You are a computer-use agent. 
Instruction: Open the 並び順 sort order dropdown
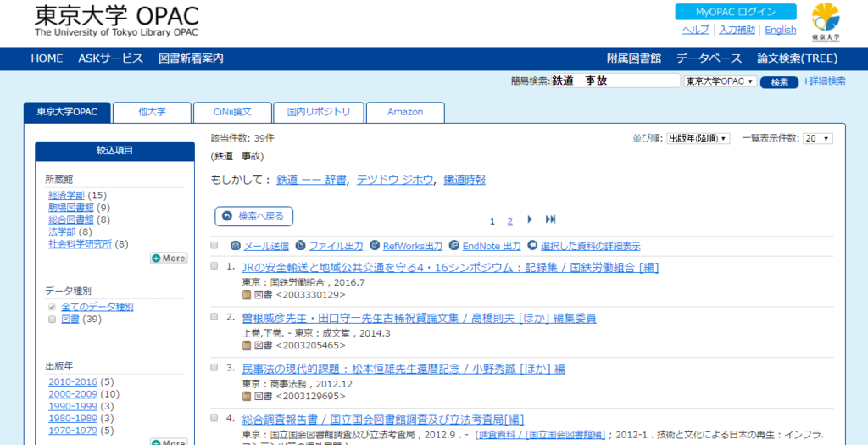click(698, 138)
